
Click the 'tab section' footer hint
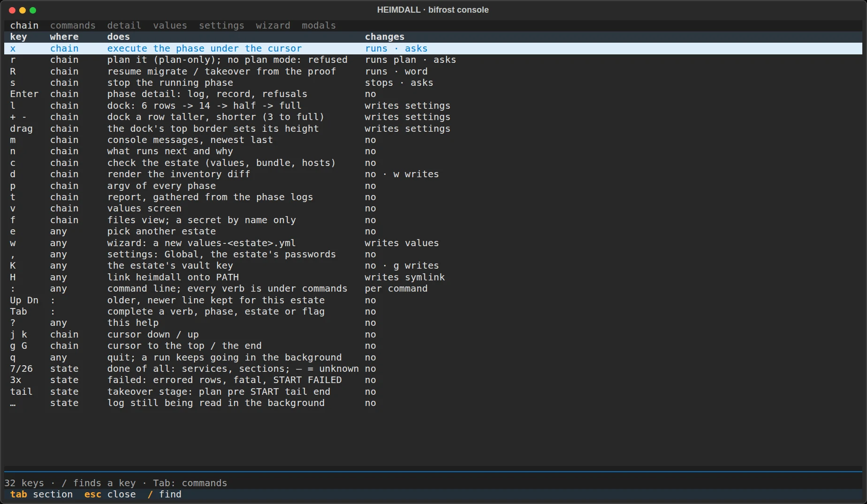(x=41, y=494)
